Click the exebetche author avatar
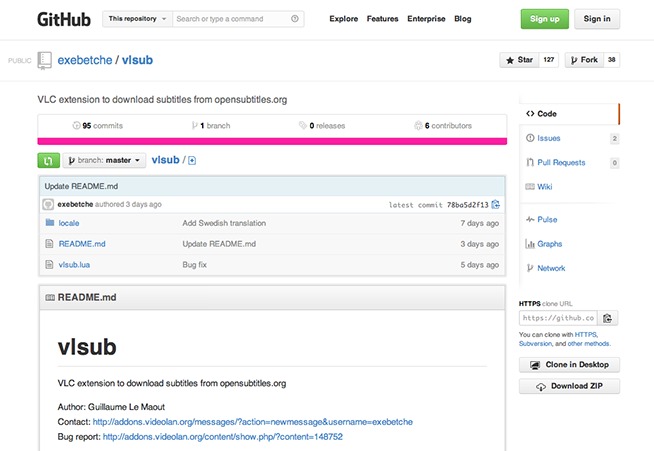The image size is (654, 451). 49,204
